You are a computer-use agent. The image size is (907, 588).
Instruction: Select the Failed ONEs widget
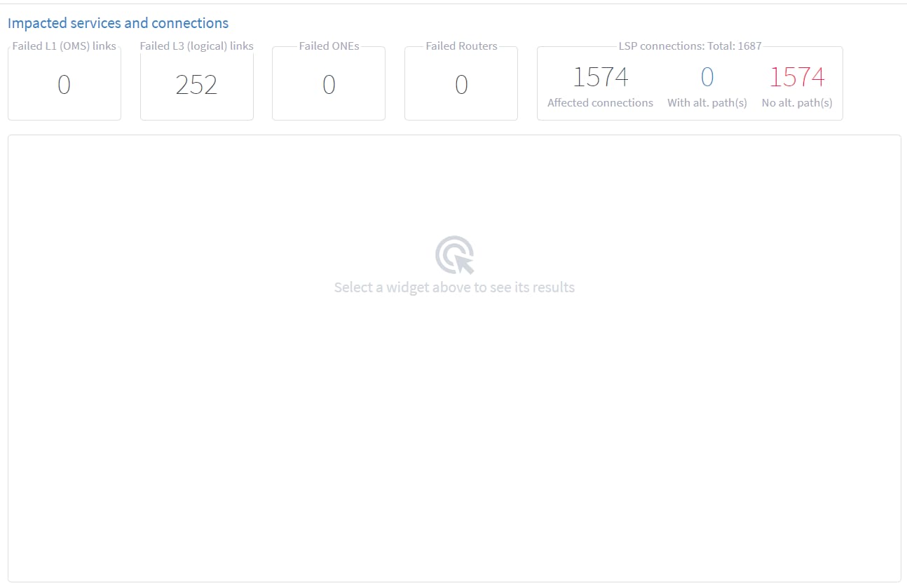pos(329,84)
